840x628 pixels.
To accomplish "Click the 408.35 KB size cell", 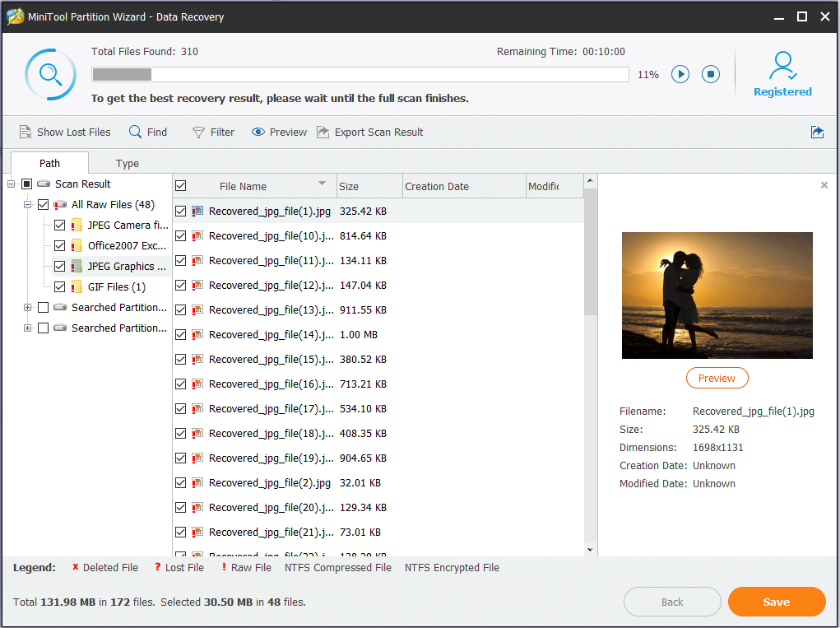I will point(363,433).
